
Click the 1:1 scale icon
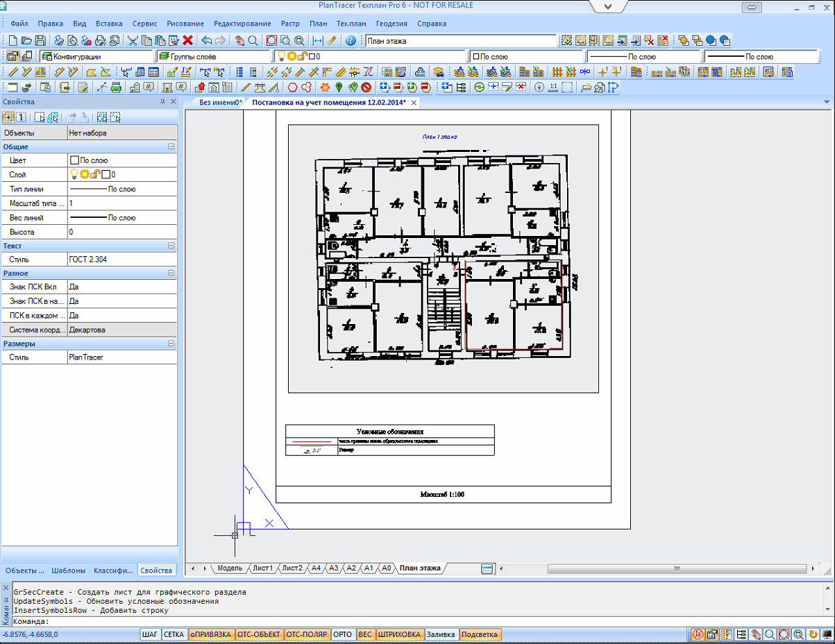coord(553,87)
